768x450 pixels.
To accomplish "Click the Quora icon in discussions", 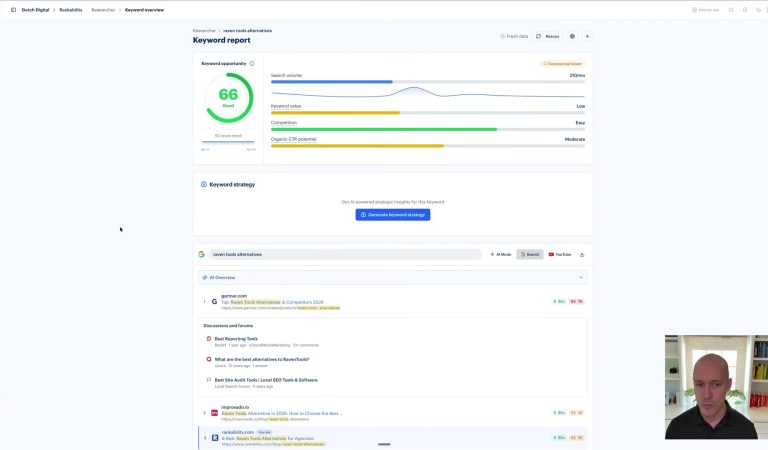I will click(209, 359).
